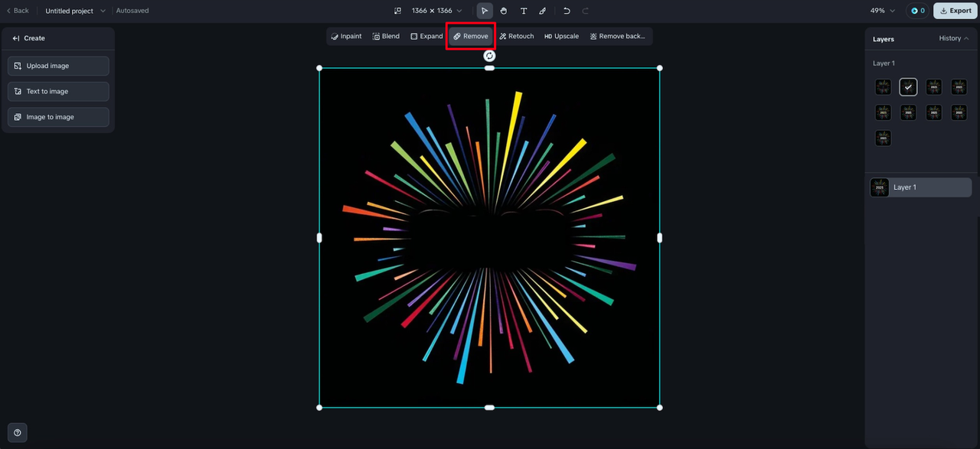The width and height of the screenshot is (980, 449).
Task: Select the Expand tool
Action: (x=426, y=36)
